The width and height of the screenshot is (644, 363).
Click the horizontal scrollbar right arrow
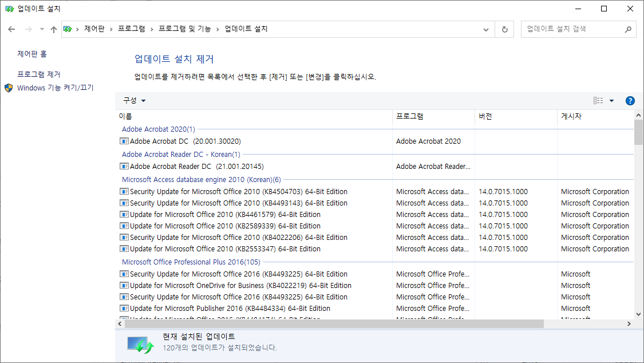(x=629, y=324)
